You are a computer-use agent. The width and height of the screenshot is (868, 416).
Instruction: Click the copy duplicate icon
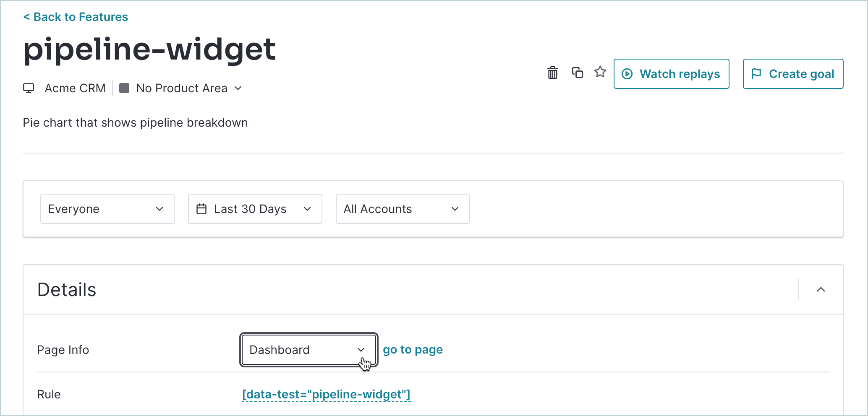[578, 73]
